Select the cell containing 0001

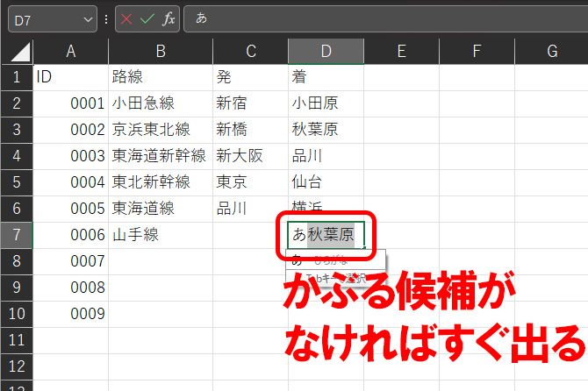(70, 103)
